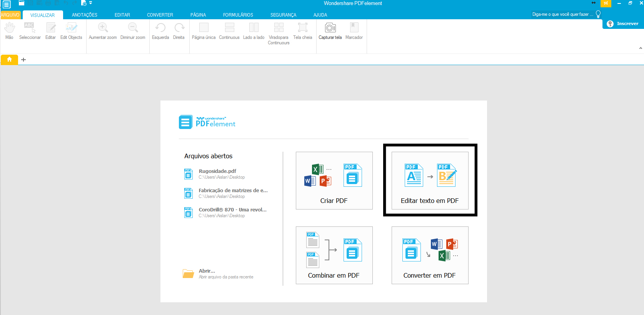Open the FORMULÁRIOS tab
644x315 pixels.
tap(238, 15)
